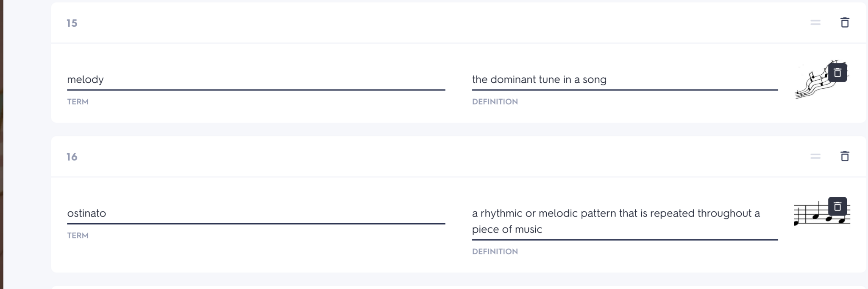Click the empty header area of card 15

424,23
